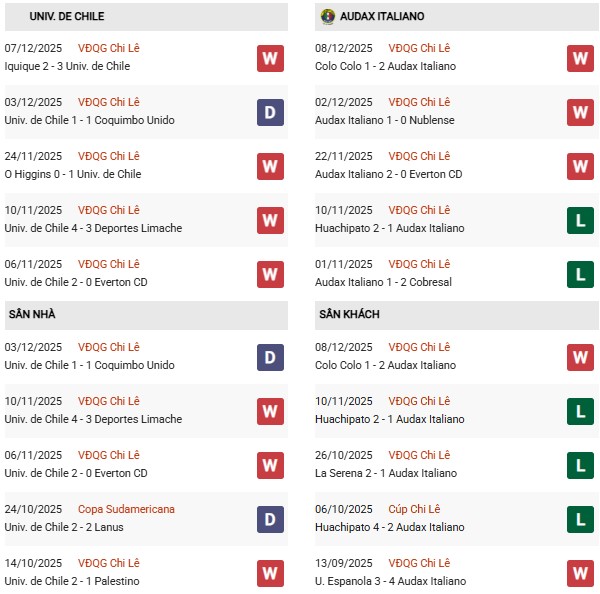Click W badge for Audax 2-0 Everton CD

(580, 166)
